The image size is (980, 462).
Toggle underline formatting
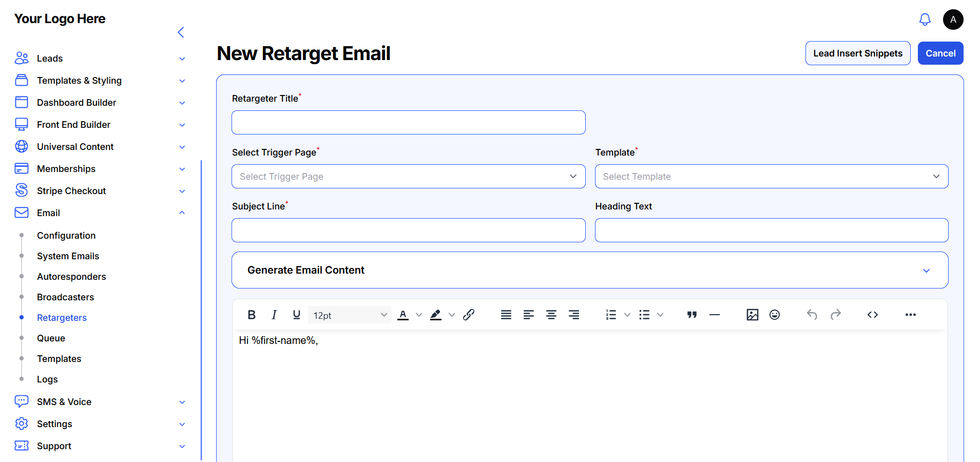click(x=296, y=315)
